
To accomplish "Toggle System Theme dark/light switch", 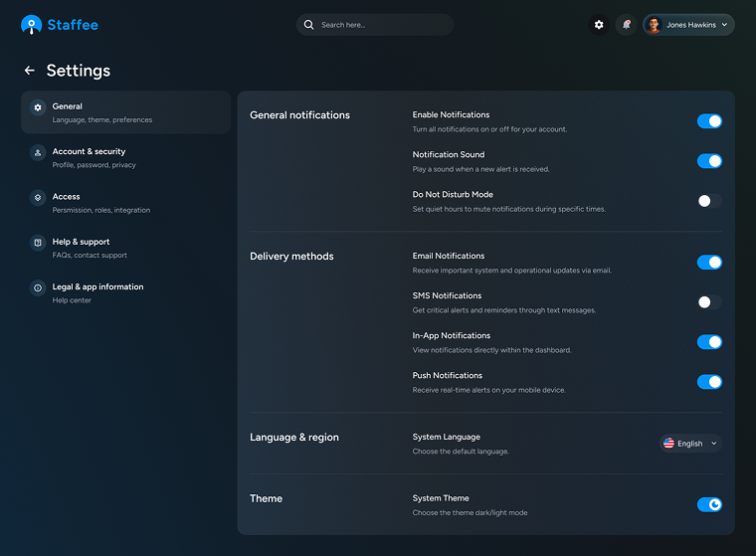I will [x=709, y=504].
